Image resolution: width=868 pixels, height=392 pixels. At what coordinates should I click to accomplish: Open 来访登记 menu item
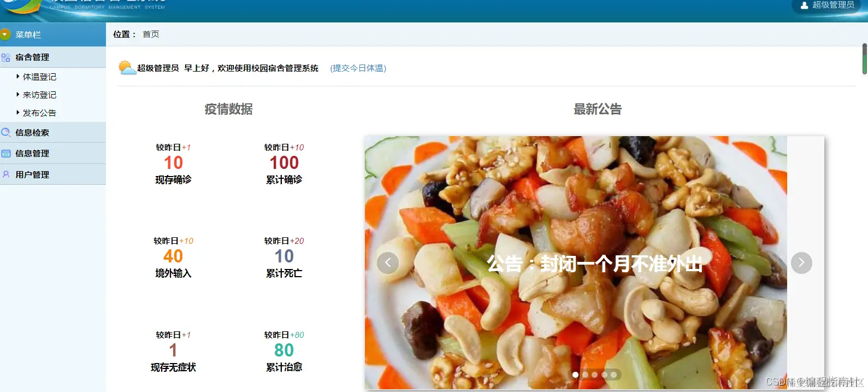[39, 95]
